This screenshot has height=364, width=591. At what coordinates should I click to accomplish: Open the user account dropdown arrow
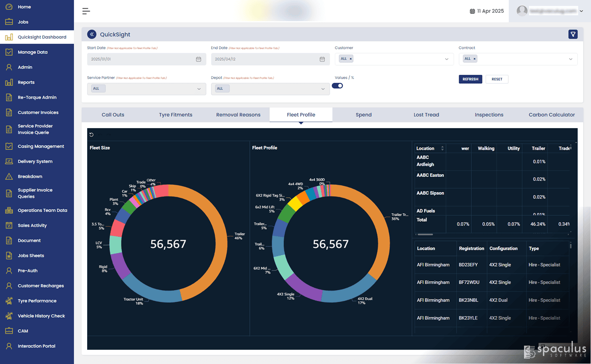582,11
